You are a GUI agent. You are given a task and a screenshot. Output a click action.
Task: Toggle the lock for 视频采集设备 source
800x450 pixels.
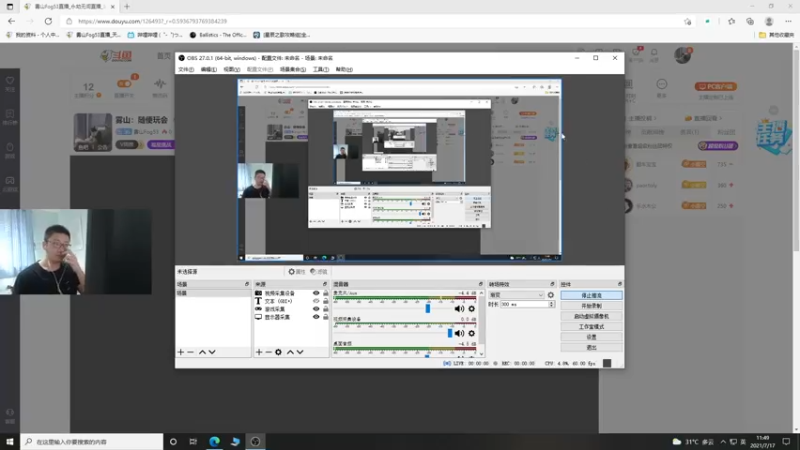click(326, 293)
